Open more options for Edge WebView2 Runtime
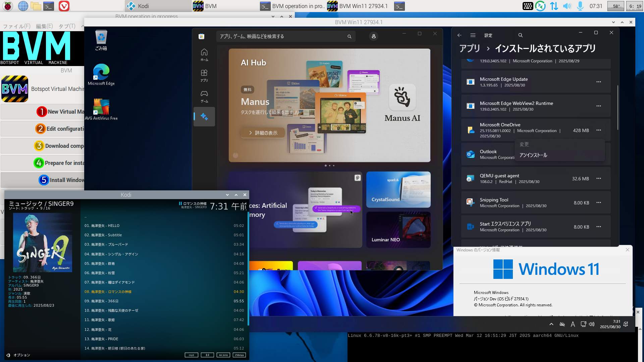Screen dimensions: 644x362 599,106
